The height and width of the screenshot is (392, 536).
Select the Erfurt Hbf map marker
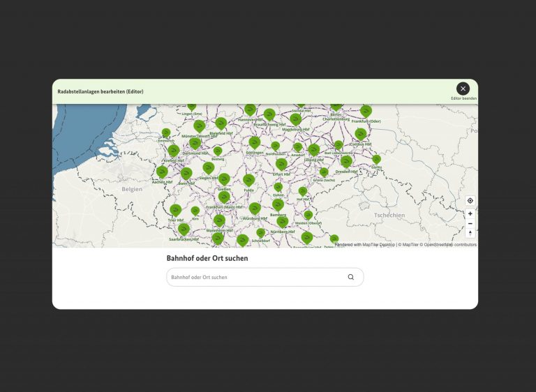(281, 163)
